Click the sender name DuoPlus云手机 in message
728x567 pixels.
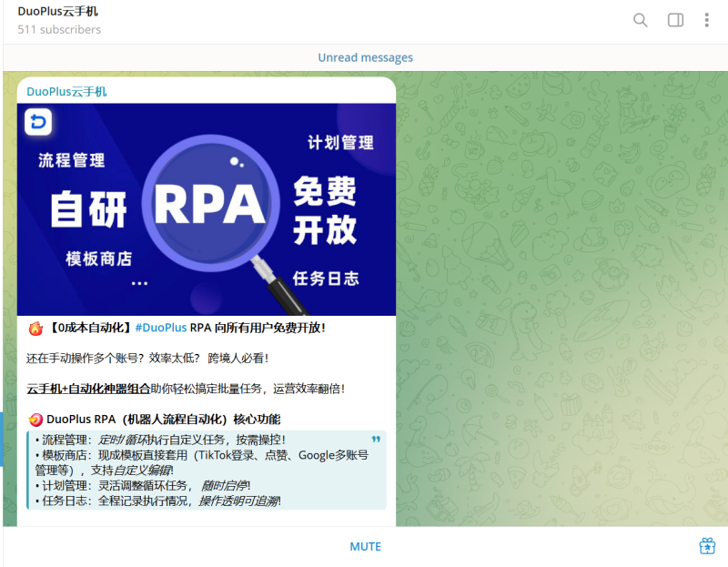click(x=66, y=92)
